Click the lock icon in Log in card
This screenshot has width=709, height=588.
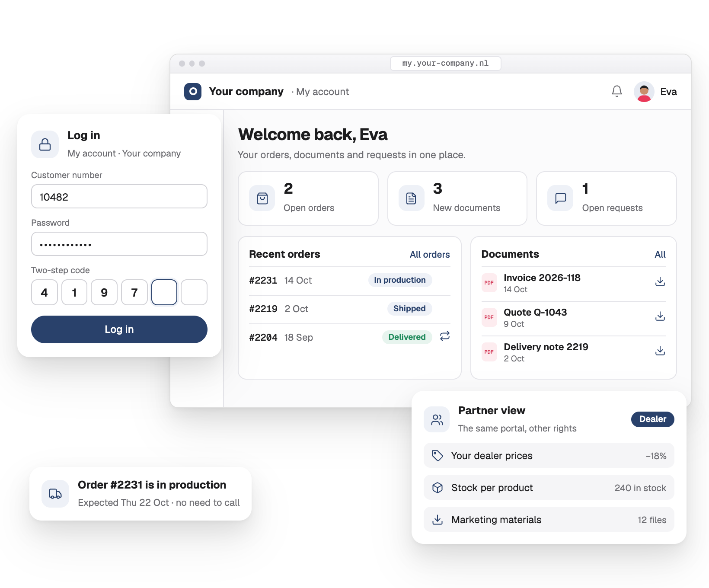point(45,144)
